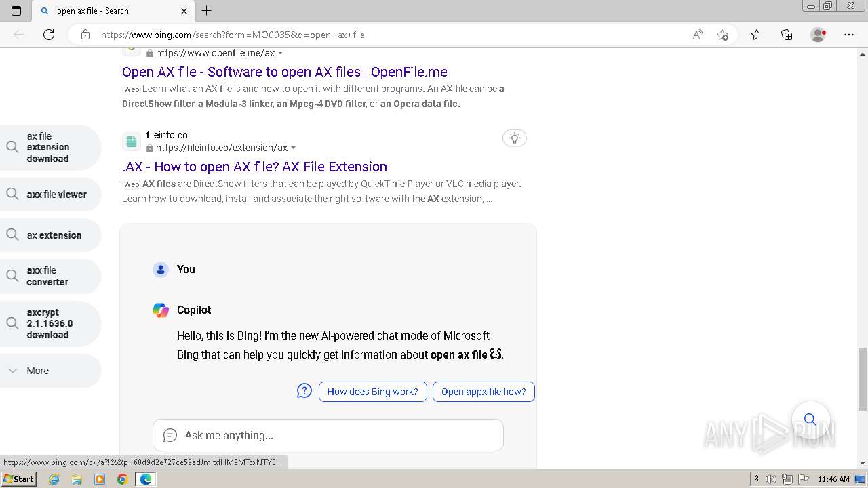This screenshot has height=488, width=868.
Task: Open the volume control tray icon
Action: 771,479
